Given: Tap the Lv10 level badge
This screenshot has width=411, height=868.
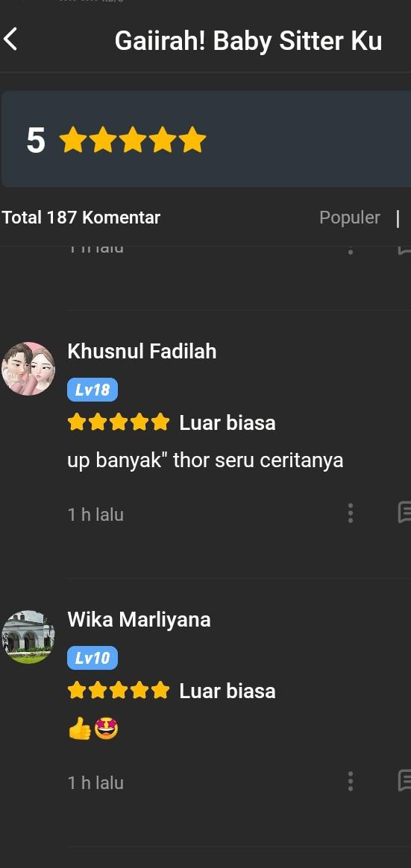Looking at the screenshot, I should coord(92,658).
